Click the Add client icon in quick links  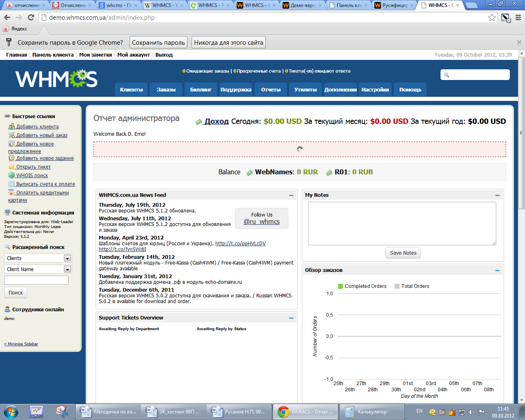click(x=11, y=126)
